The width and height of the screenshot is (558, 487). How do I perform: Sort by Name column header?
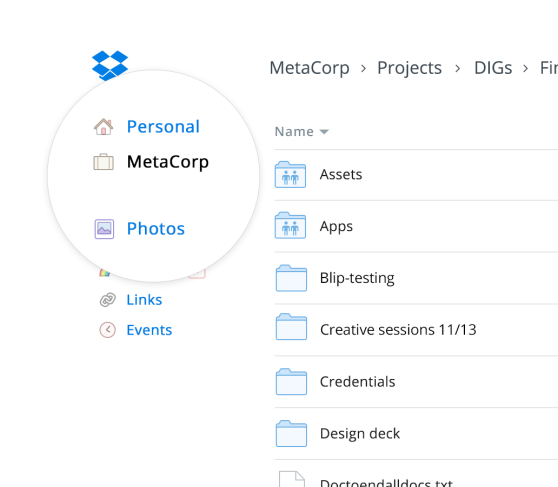[x=294, y=132]
